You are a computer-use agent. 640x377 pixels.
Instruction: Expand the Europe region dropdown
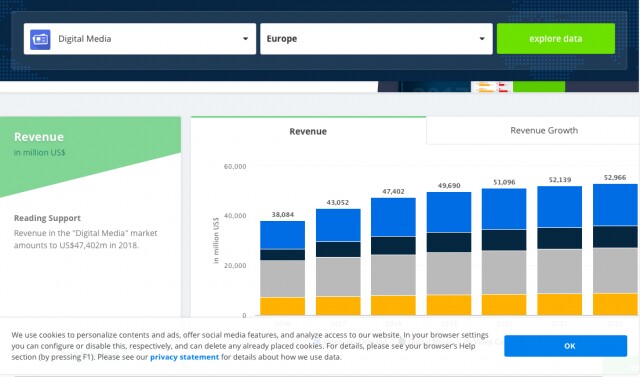[x=376, y=39]
